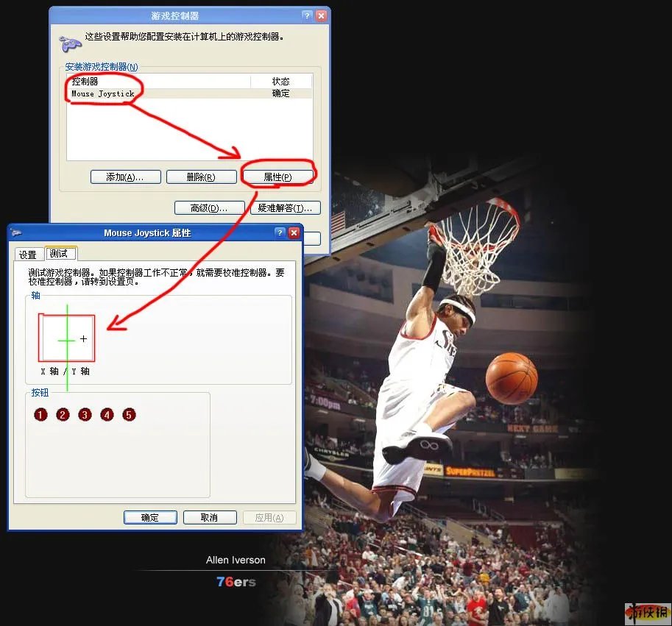Click button indicator 1

40,414
